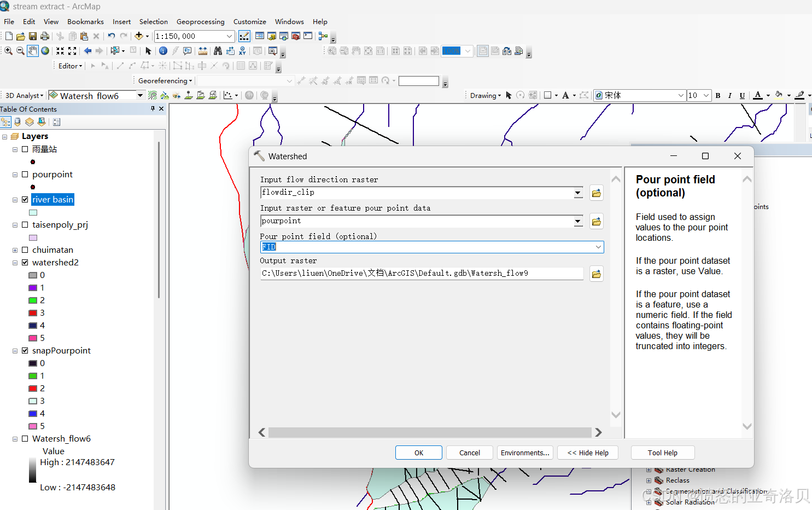Open the Input flow direction raster dropdown
The height and width of the screenshot is (510, 812).
[578, 193]
